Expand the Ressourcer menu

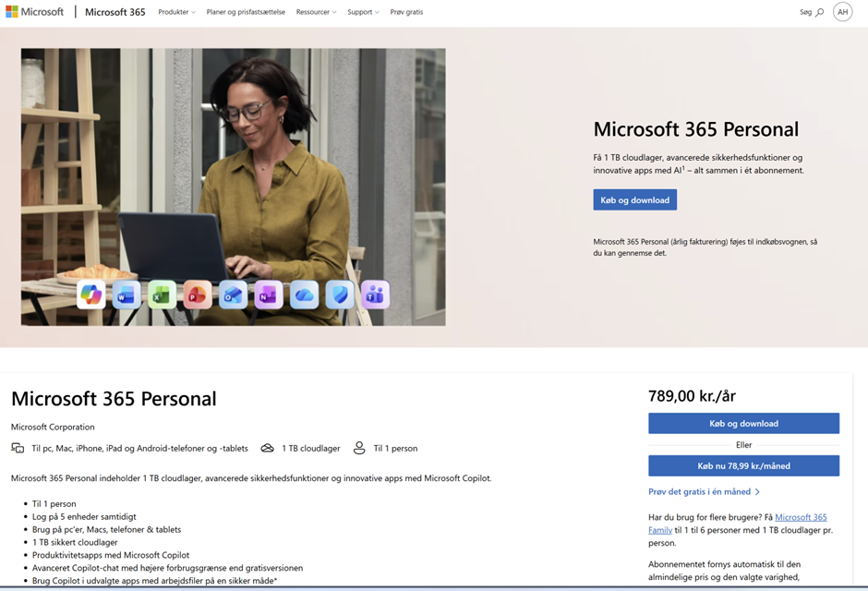[316, 12]
